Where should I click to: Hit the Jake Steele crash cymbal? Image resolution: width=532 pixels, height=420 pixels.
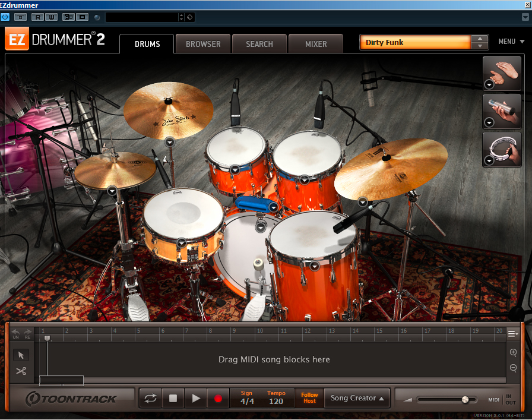click(168, 110)
